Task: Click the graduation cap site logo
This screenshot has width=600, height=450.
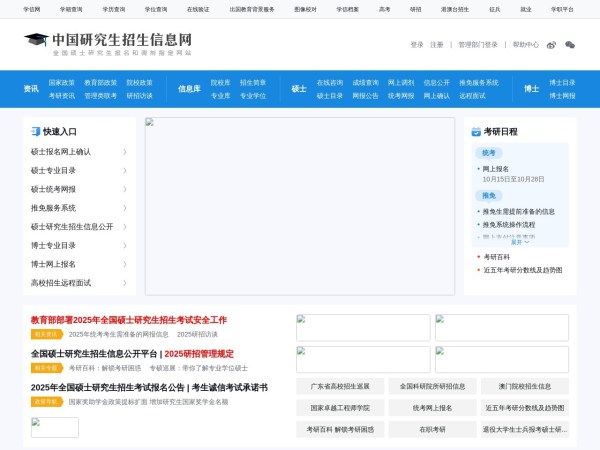Action: tap(36, 40)
